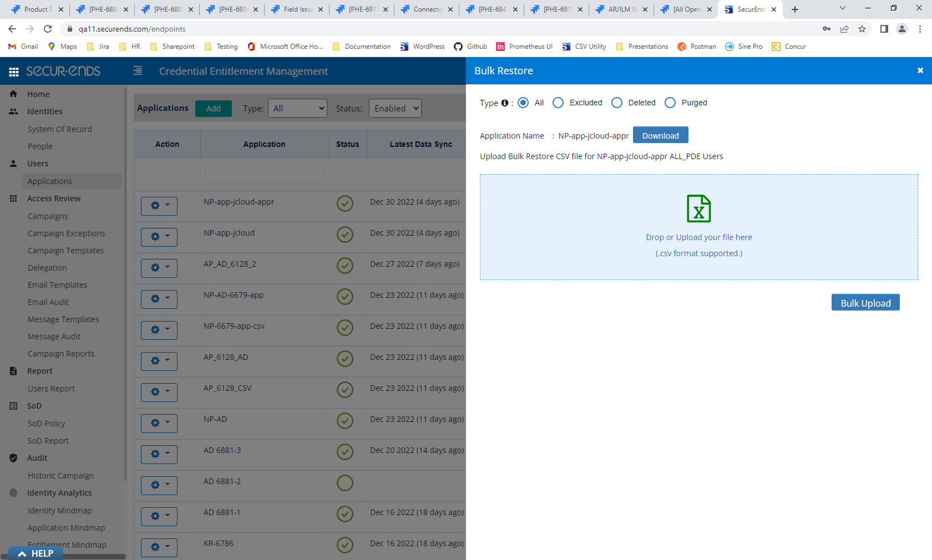The height and width of the screenshot is (560, 932).
Task: Click the Audit shield icon in sidebar
Action: tap(13, 457)
